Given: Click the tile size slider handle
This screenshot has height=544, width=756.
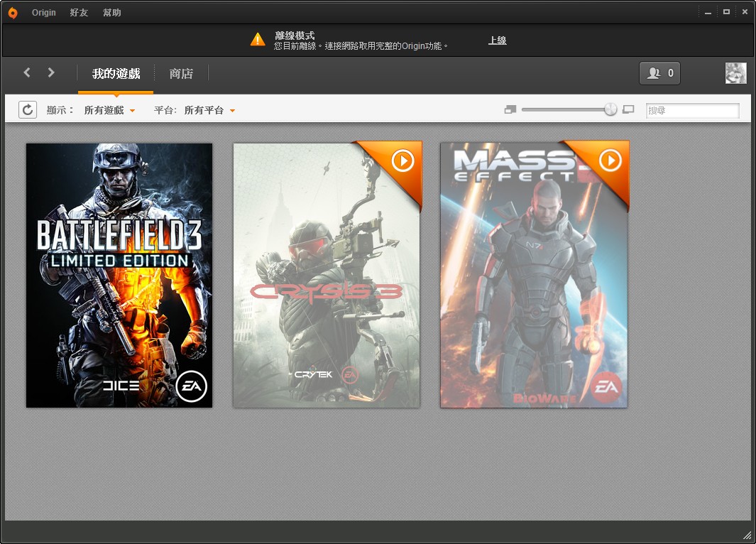Looking at the screenshot, I should [x=610, y=109].
